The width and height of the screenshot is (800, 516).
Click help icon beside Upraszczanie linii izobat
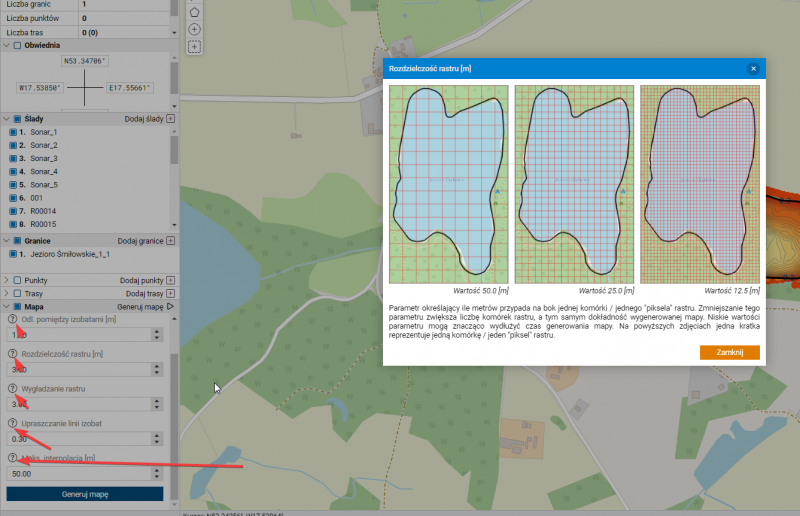(x=12, y=424)
